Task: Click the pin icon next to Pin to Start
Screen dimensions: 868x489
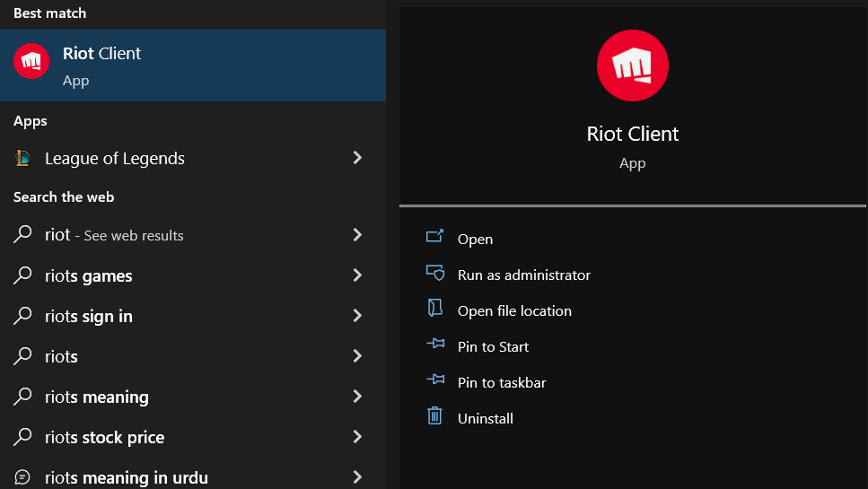Action: (435, 344)
